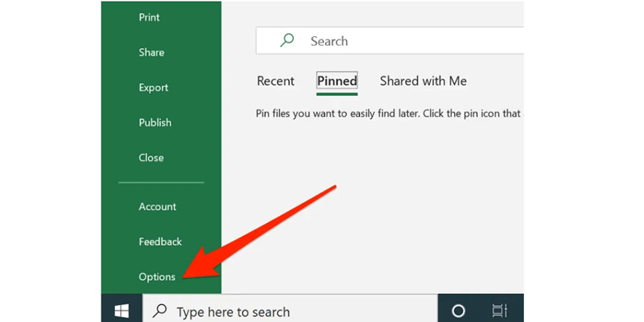
Task: Click the green magnifier icon in Search
Action: pyautogui.click(x=287, y=40)
